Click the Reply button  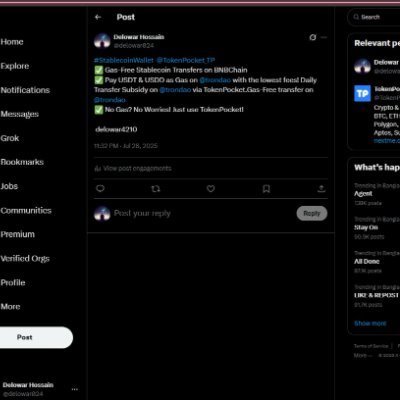[x=312, y=213]
